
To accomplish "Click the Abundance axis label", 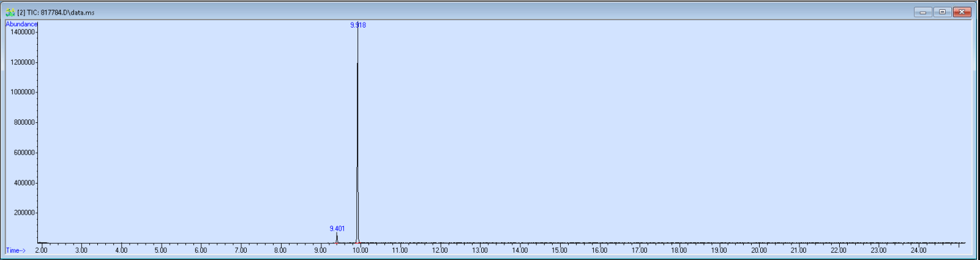I will [x=21, y=24].
